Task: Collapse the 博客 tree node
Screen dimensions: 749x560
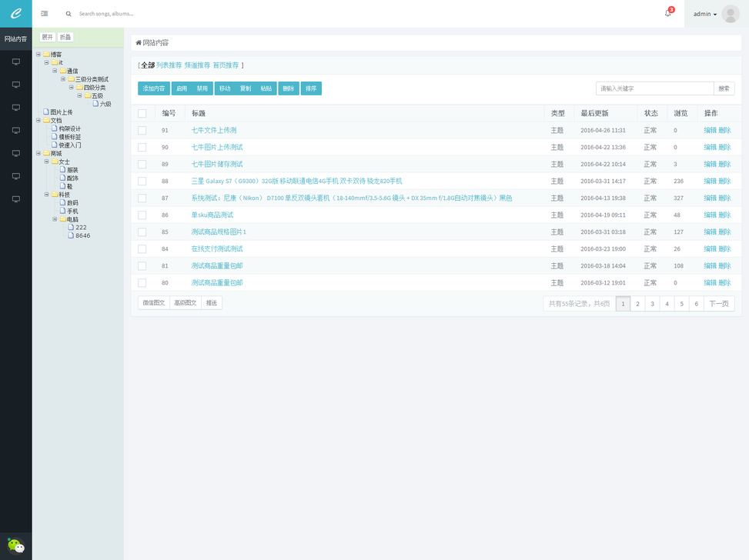Action: pos(38,54)
